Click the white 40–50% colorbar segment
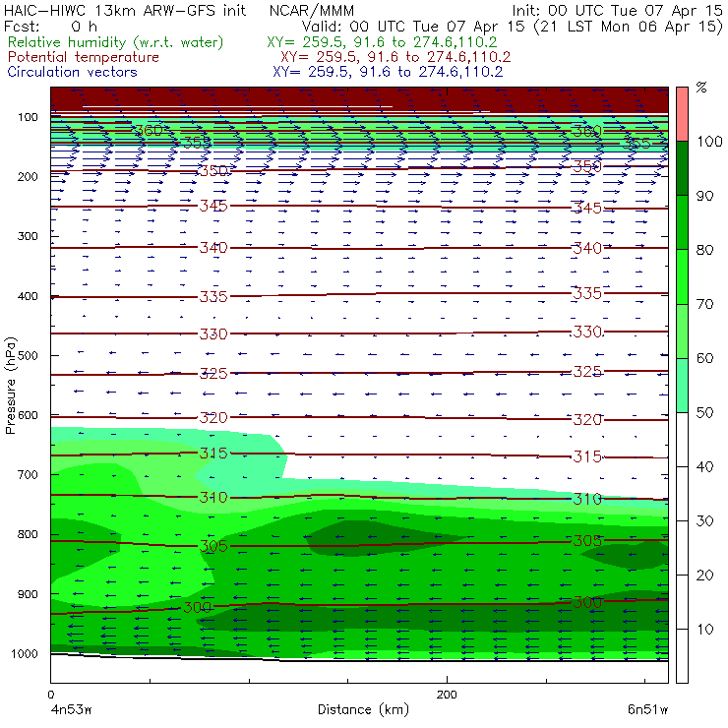This screenshot has height=728, width=728. point(682,439)
